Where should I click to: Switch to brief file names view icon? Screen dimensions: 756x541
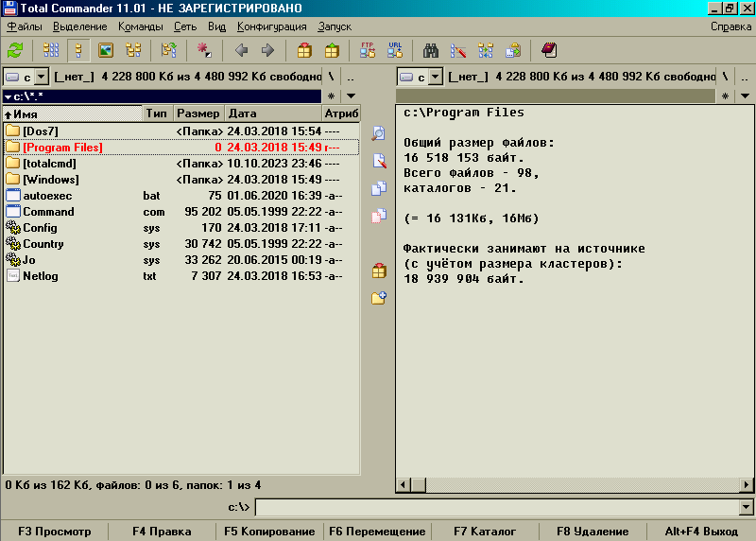tap(51, 50)
